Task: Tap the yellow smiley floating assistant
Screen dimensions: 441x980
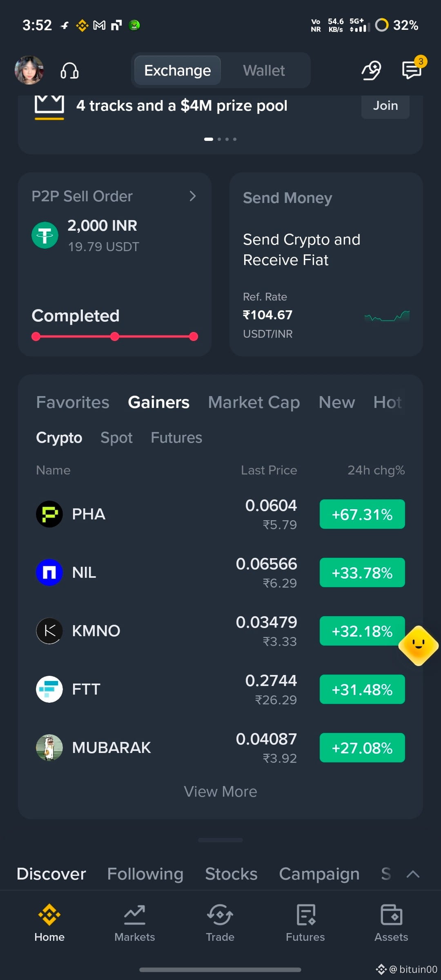Action: tap(419, 646)
